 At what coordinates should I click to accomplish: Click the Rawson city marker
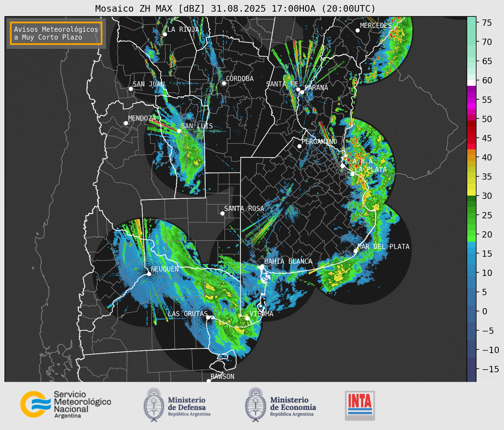click(x=209, y=381)
